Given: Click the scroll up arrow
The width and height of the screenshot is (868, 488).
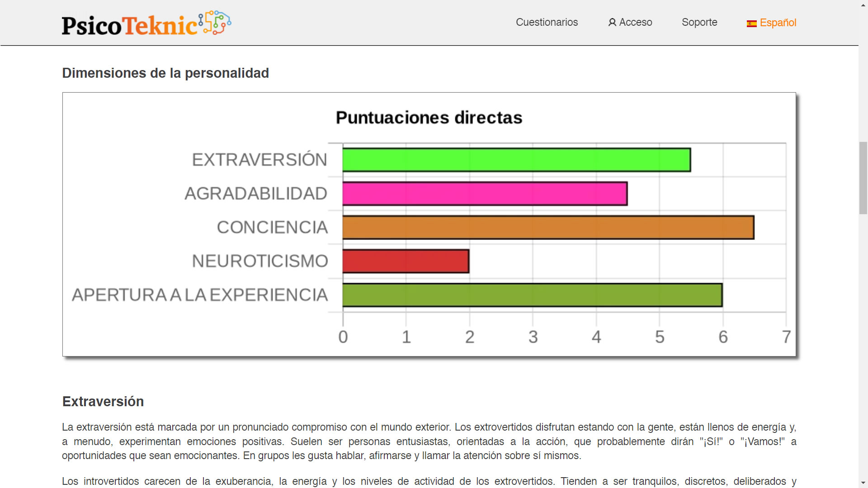Looking at the screenshot, I should click(863, 4).
